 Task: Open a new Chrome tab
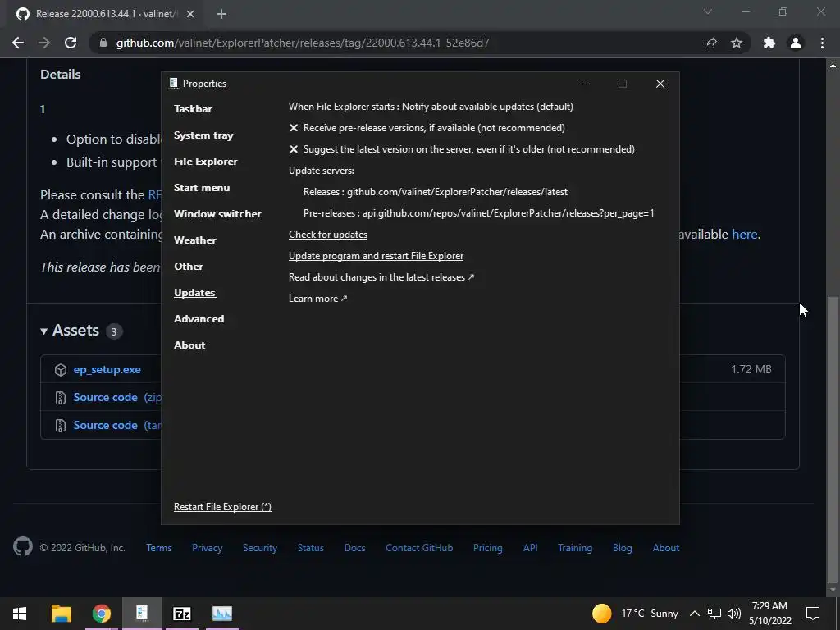coord(221,14)
